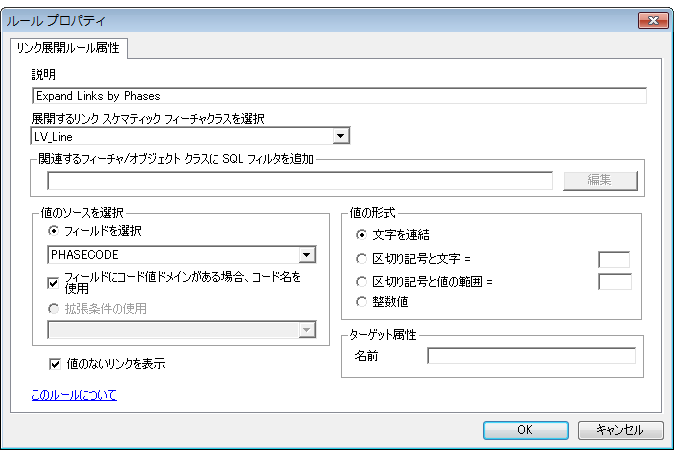Click the 説明 text field
The image size is (674, 458).
pyautogui.click(x=338, y=96)
